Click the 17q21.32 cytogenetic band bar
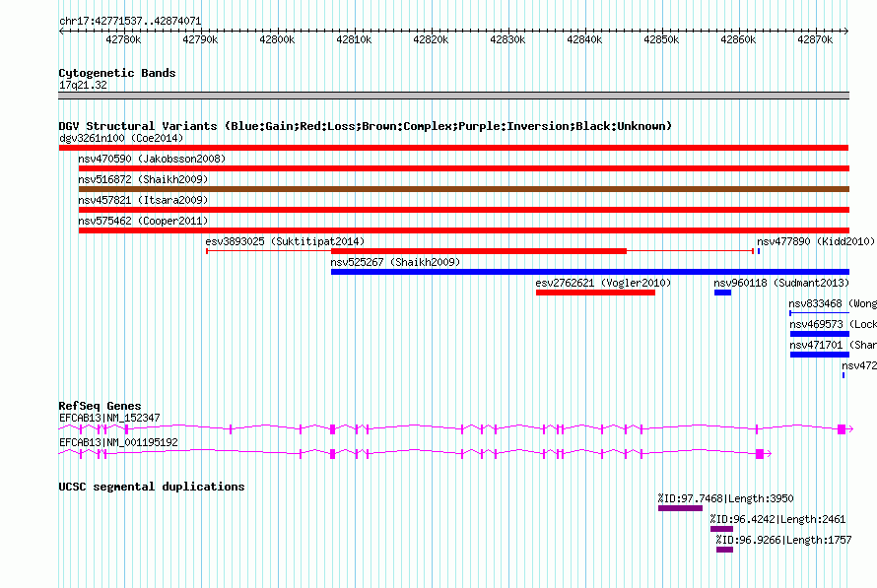The image size is (877, 588). click(x=453, y=96)
